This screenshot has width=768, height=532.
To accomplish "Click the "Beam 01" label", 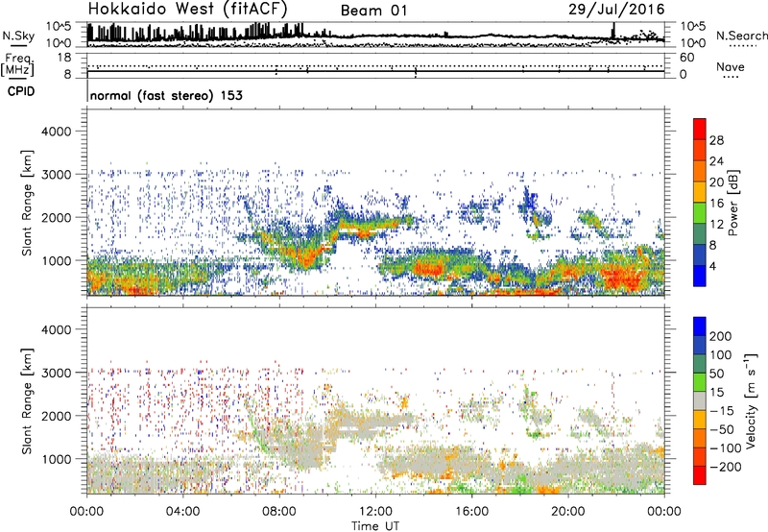I will 373,11.
